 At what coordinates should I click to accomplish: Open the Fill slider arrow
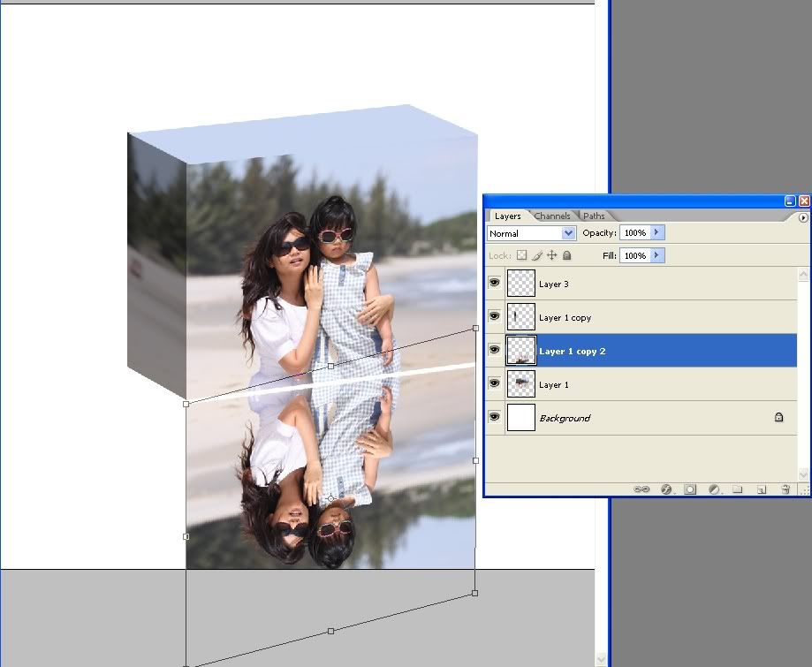pos(656,255)
